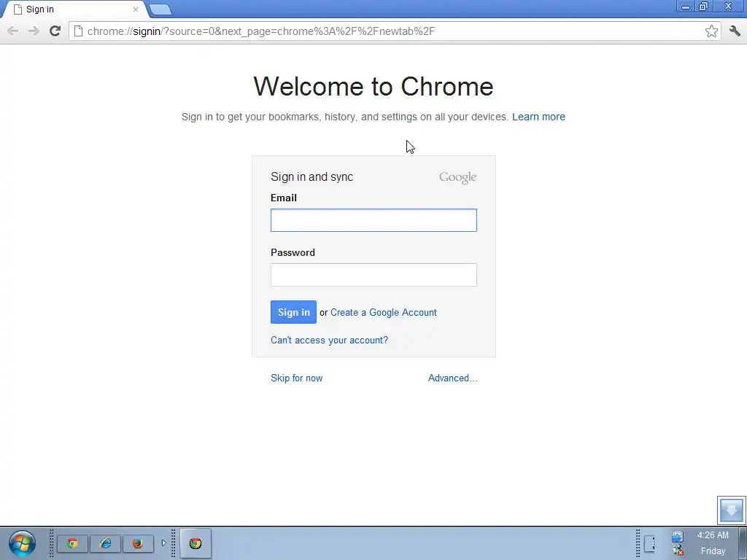Expand the quick launch overflow arrow
Viewport: 747px width, 560px height.
coord(163,543)
